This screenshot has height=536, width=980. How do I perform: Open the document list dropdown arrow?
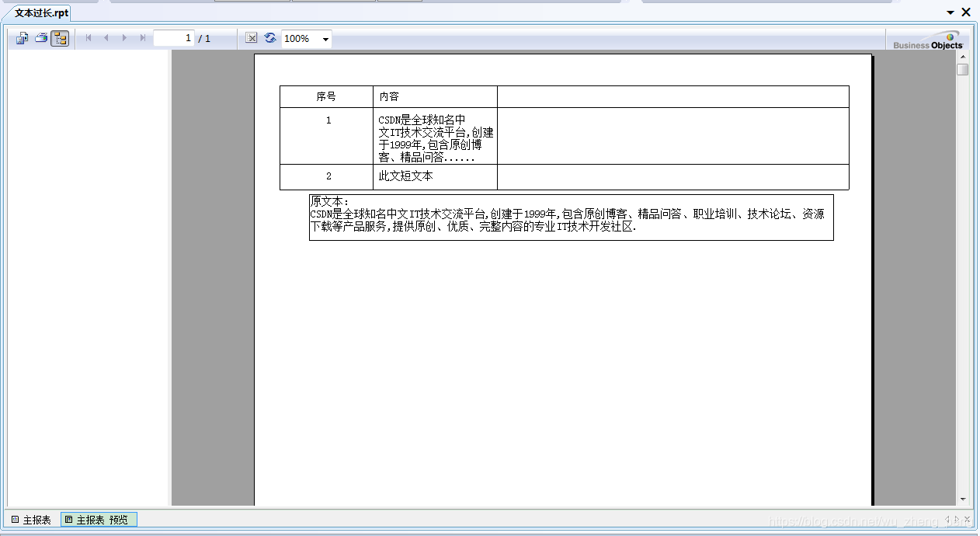950,12
